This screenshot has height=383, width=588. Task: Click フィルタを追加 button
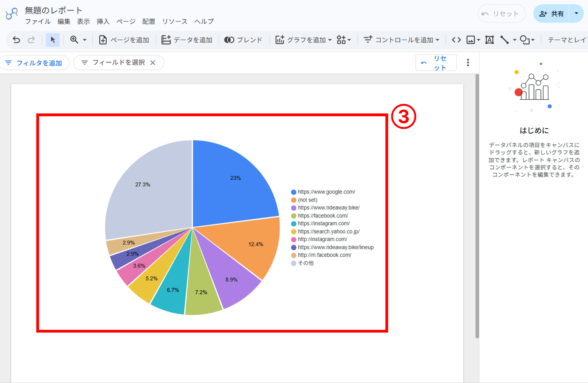pyautogui.click(x=34, y=63)
